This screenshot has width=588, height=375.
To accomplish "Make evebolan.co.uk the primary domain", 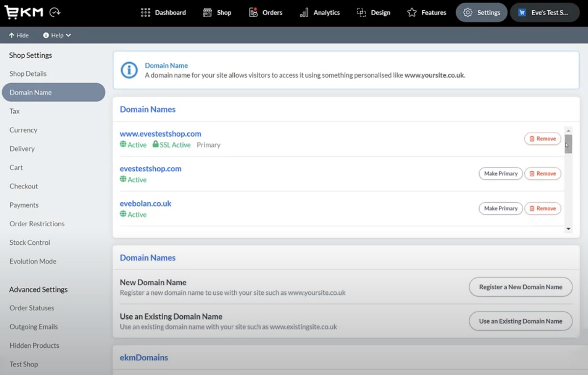I will coord(501,208).
